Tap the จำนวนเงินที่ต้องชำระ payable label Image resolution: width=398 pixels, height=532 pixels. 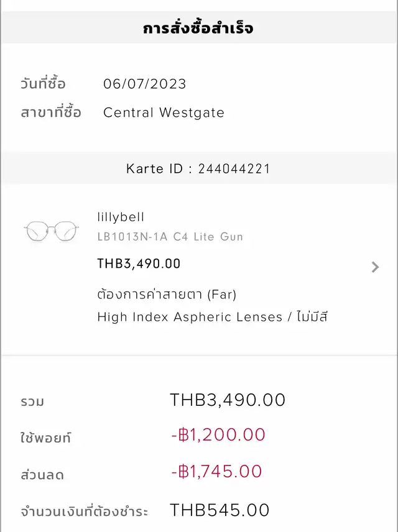click(84, 511)
